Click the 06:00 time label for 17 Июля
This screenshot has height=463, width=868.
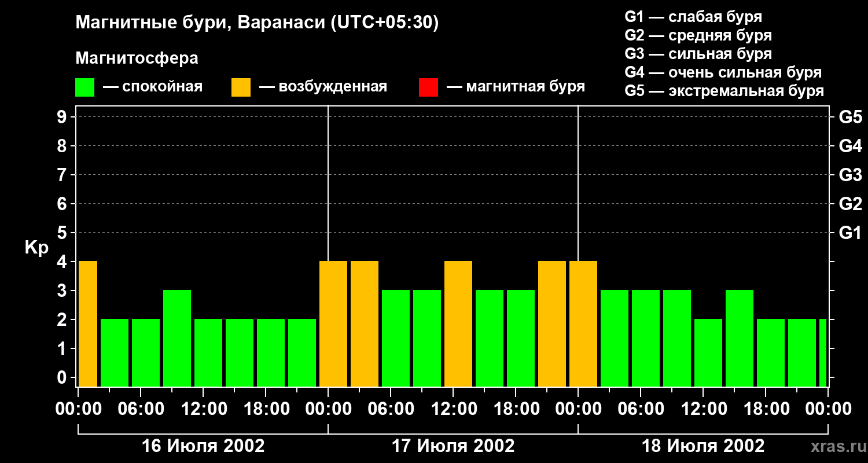pyautogui.click(x=391, y=409)
